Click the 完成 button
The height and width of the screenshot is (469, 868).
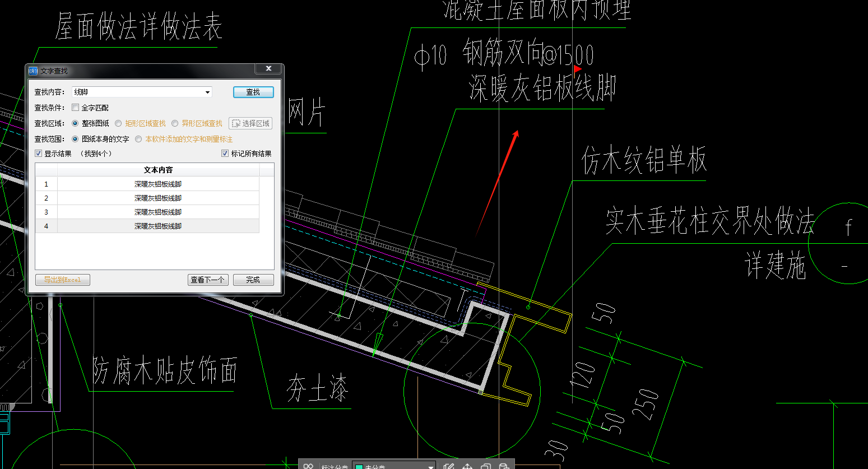point(253,280)
